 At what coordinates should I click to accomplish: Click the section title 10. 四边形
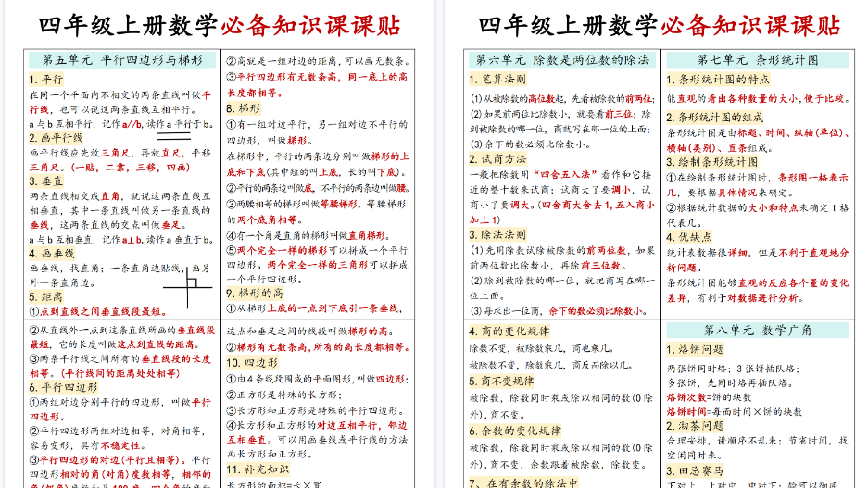252,363
